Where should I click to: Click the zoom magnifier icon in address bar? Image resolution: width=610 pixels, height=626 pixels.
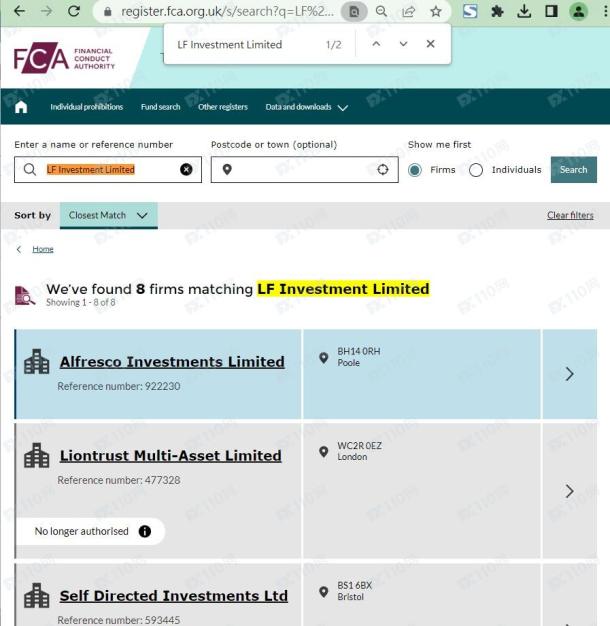click(382, 12)
